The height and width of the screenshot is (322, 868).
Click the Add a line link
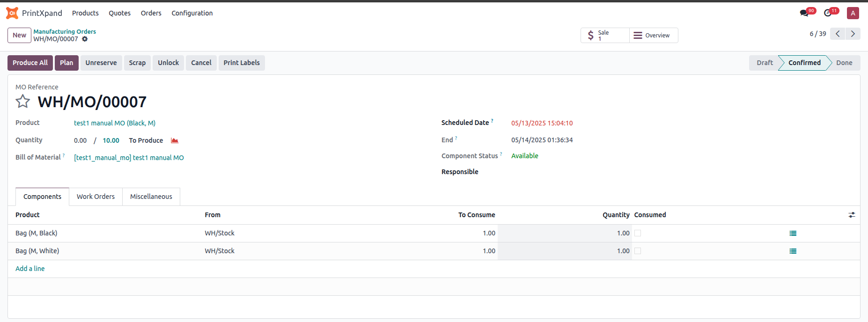coord(30,269)
